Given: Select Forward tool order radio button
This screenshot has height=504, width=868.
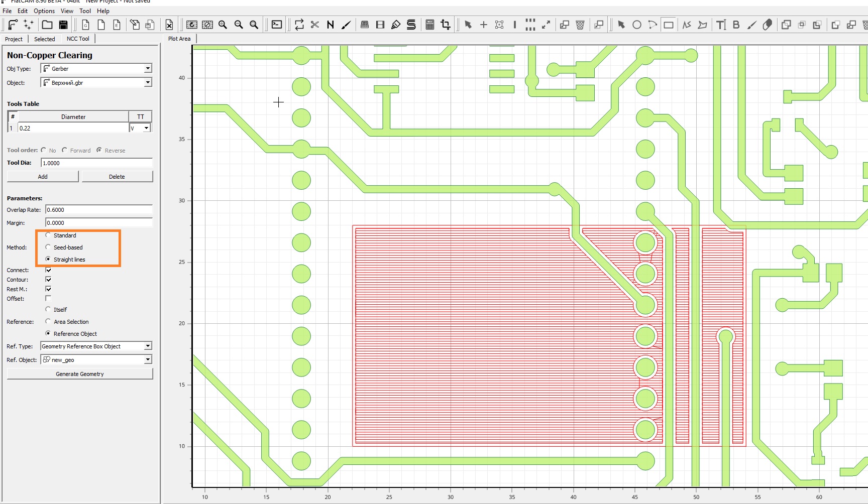Looking at the screenshot, I should pos(64,150).
